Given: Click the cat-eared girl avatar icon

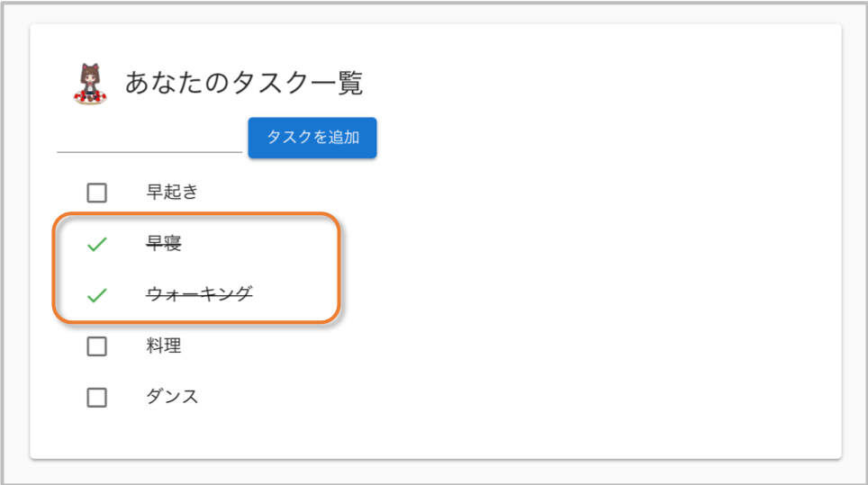Looking at the screenshot, I should point(90,84).
